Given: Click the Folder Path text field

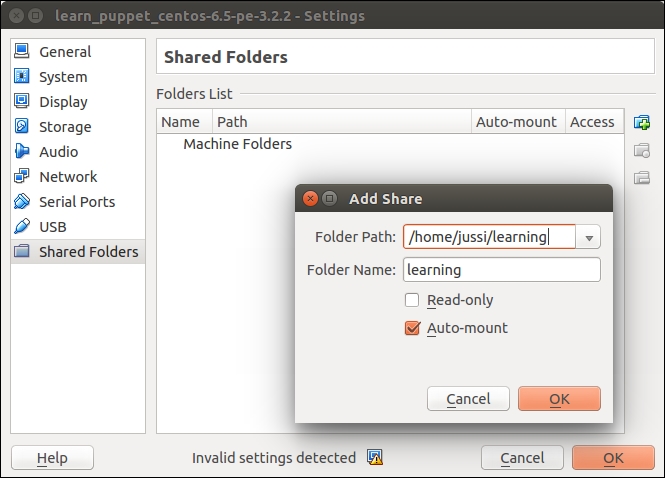Looking at the screenshot, I should coord(489,237).
